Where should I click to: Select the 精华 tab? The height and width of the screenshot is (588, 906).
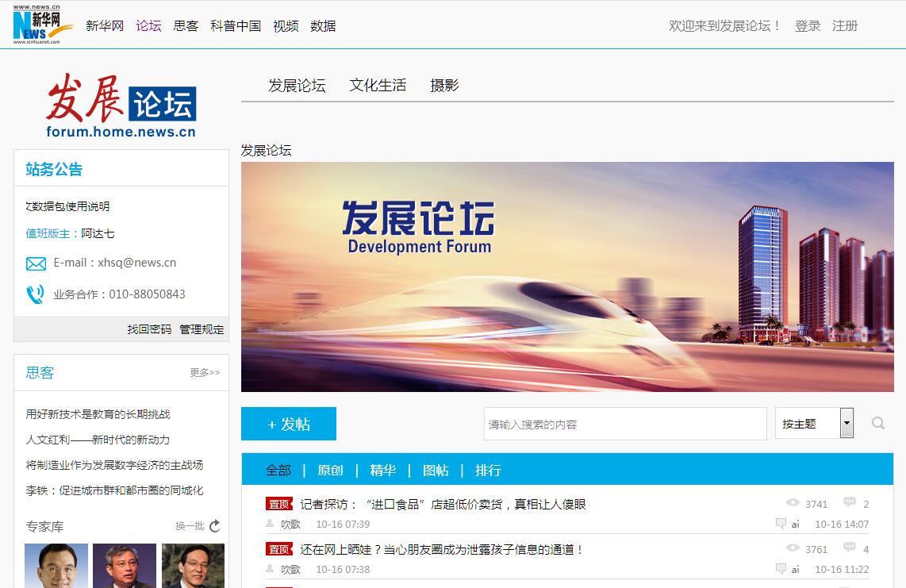[x=382, y=470]
